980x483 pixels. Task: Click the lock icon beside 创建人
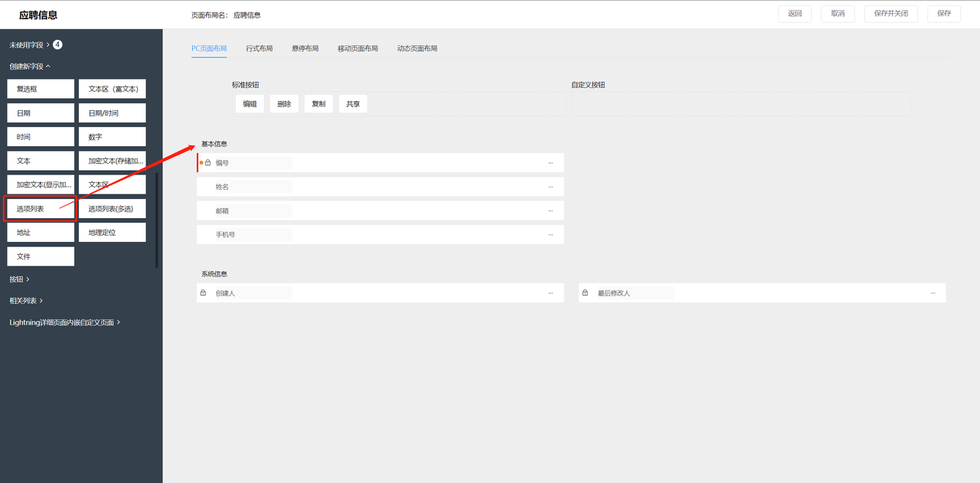pos(203,293)
